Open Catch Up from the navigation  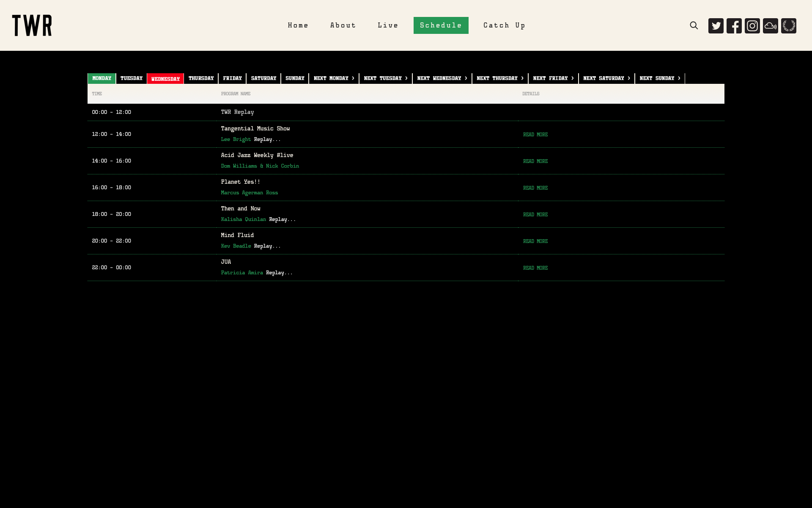504,25
